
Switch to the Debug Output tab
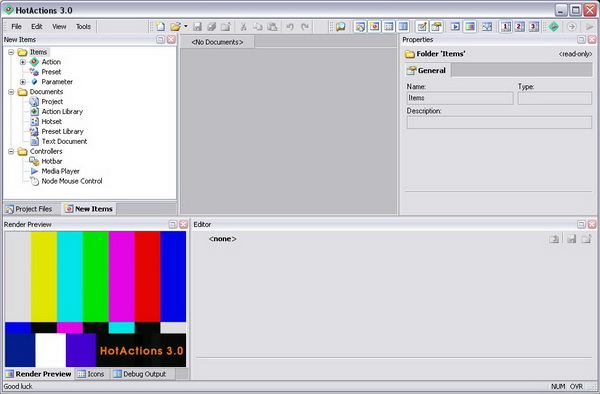click(x=140, y=374)
